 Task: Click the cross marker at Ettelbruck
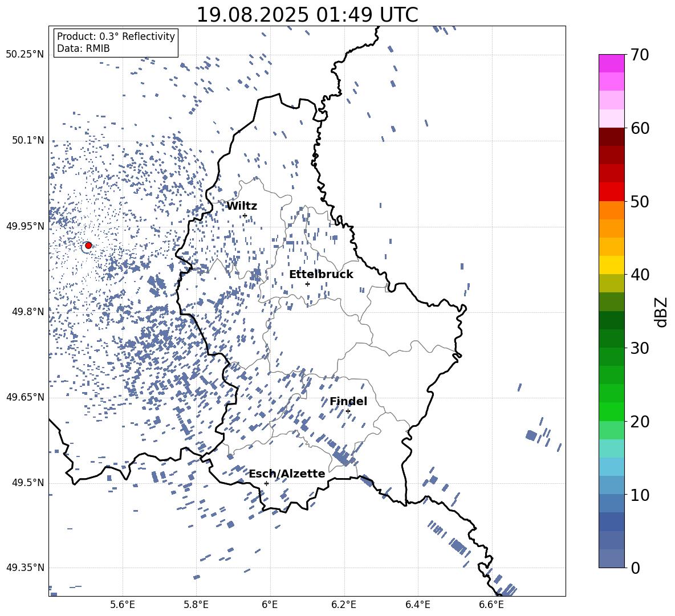click(307, 284)
